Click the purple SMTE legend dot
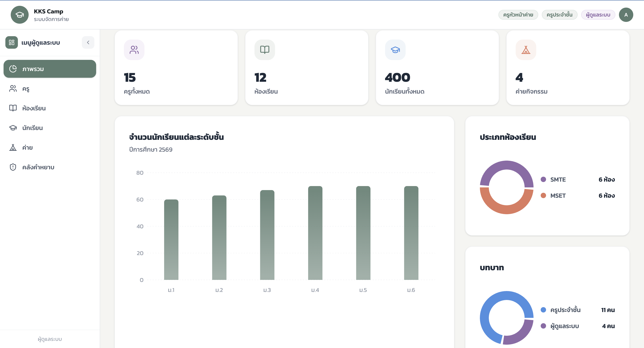 (x=543, y=180)
